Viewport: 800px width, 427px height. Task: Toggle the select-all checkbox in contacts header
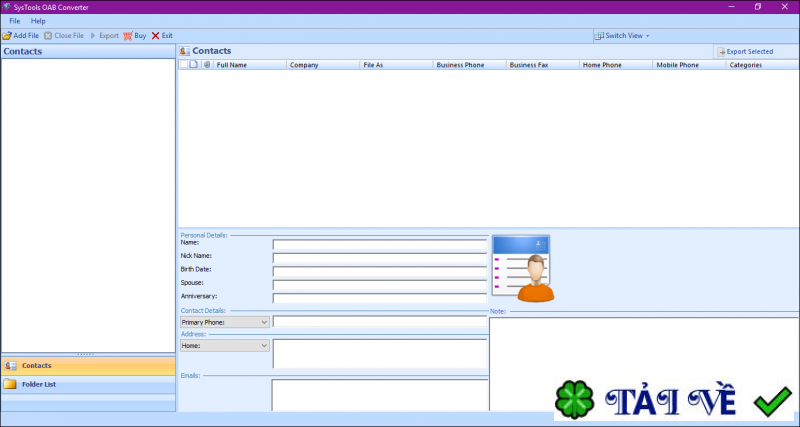(x=184, y=65)
